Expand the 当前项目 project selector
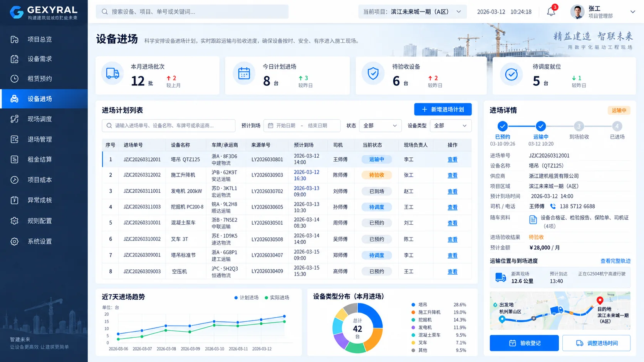Image resolution: width=644 pixels, height=362 pixels. (413, 12)
